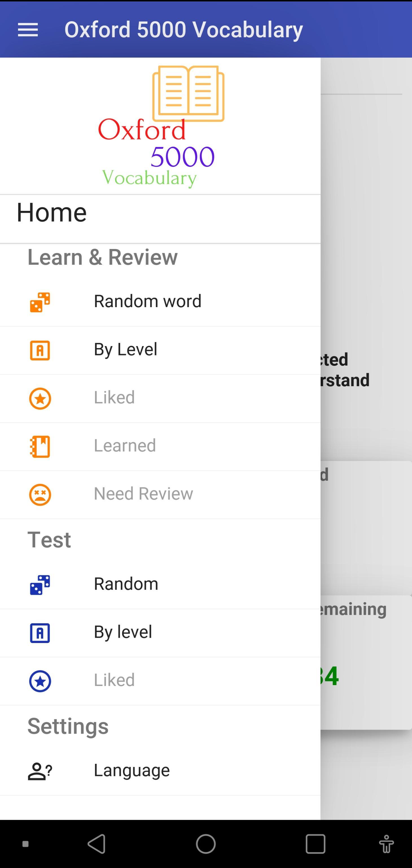412x868 pixels.
Task: Tap the Language person icon
Action: (40, 771)
